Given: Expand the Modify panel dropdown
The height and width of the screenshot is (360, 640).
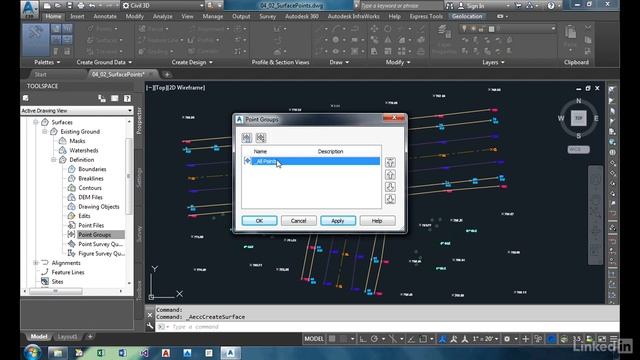Looking at the screenshot, I should pyautogui.click(x=398, y=62).
